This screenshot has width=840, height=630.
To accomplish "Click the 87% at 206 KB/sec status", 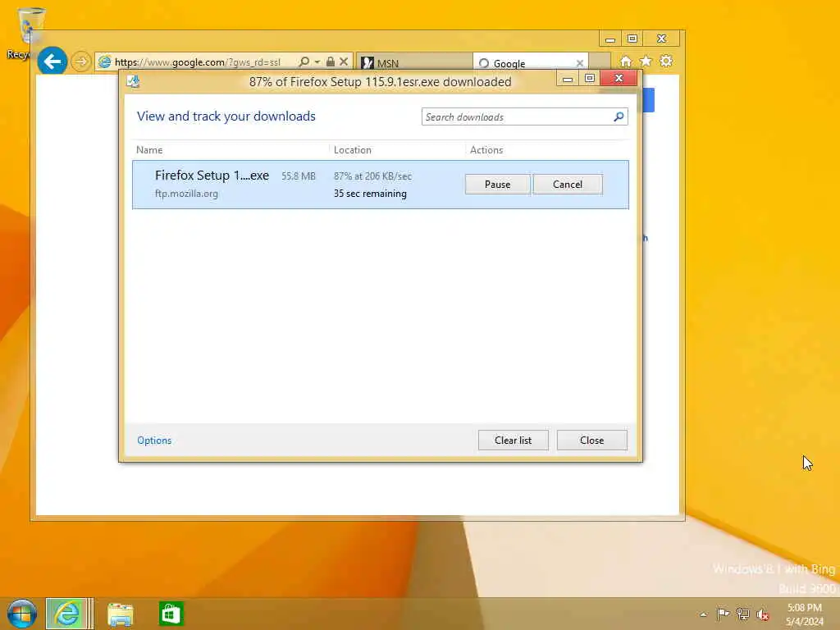I will [373, 176].
